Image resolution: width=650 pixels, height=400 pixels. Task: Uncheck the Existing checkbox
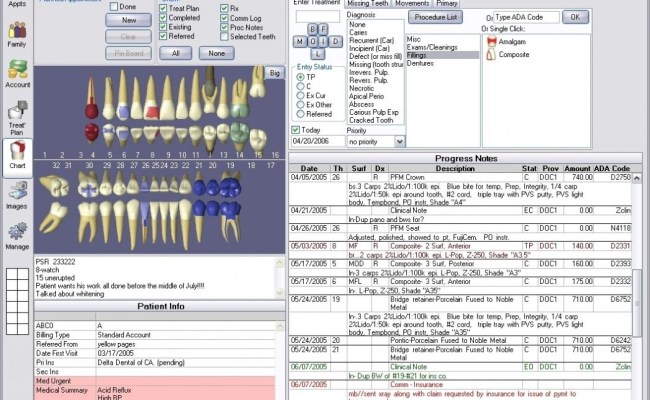pyautogui.click(x=163, y=27)
